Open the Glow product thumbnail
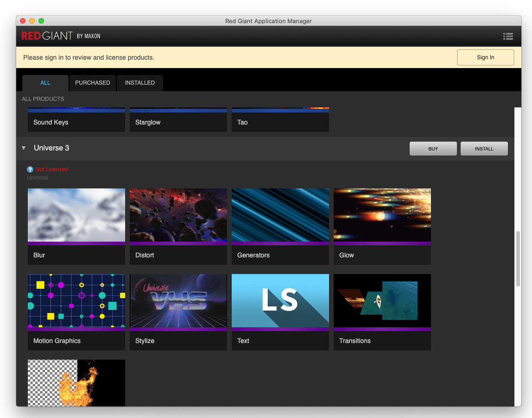The height and width of the screenshot is (418, 532). (382, 215)
